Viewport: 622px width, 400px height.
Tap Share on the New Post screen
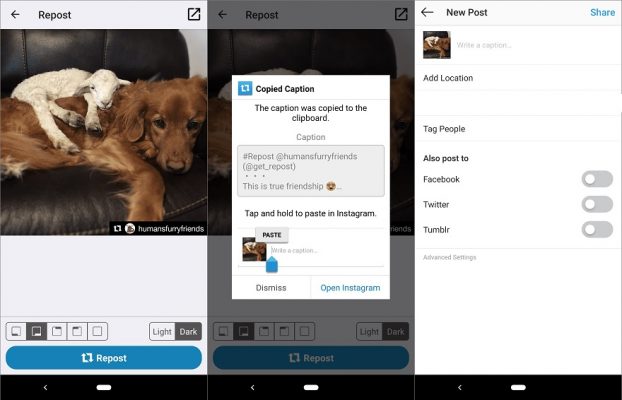pyautogui.click(x=603, y=12)
